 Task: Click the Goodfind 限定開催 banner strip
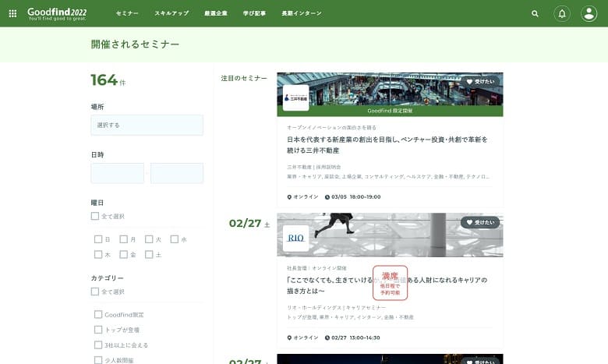pyautogui.click(x=390, y=111)
